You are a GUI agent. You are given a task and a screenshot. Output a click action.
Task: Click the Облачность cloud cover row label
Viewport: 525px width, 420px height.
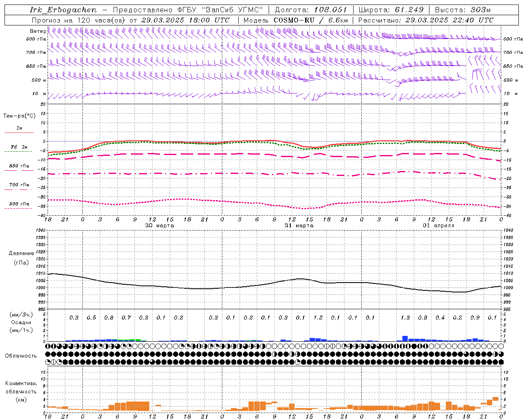(x=21, y=356)
